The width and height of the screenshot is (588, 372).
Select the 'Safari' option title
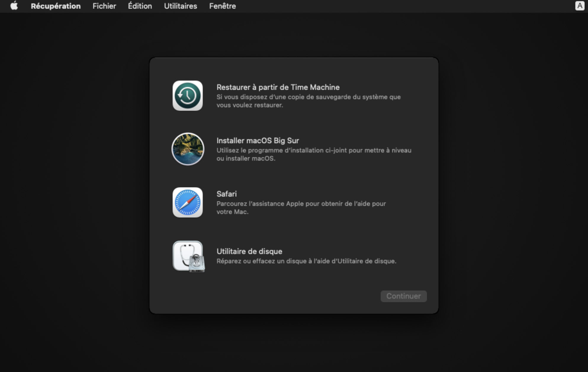(x=226, y=194)
